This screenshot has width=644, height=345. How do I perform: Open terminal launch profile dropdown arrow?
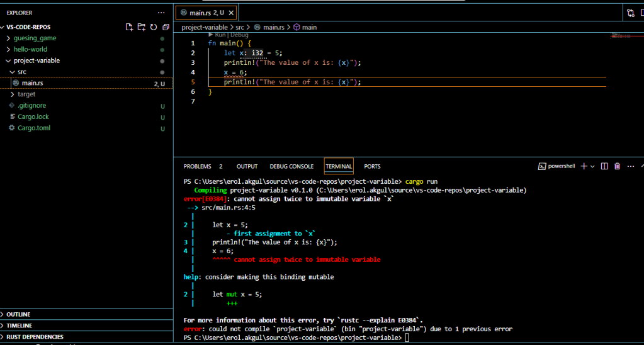click(592, 166)
